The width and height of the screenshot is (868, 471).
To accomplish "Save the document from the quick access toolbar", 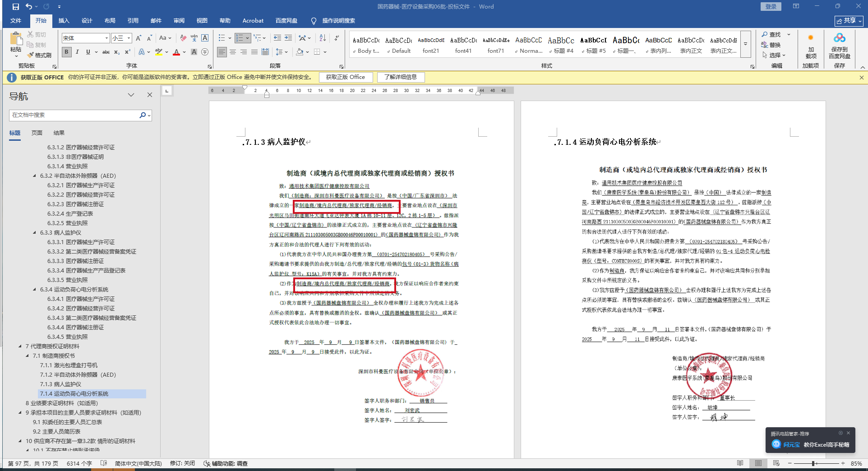I will coord(15,7).
